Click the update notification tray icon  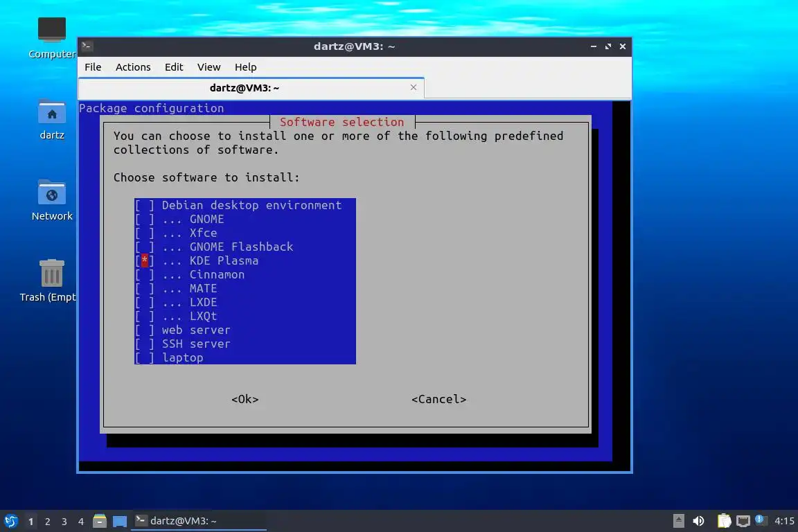[x=761, y=520]
